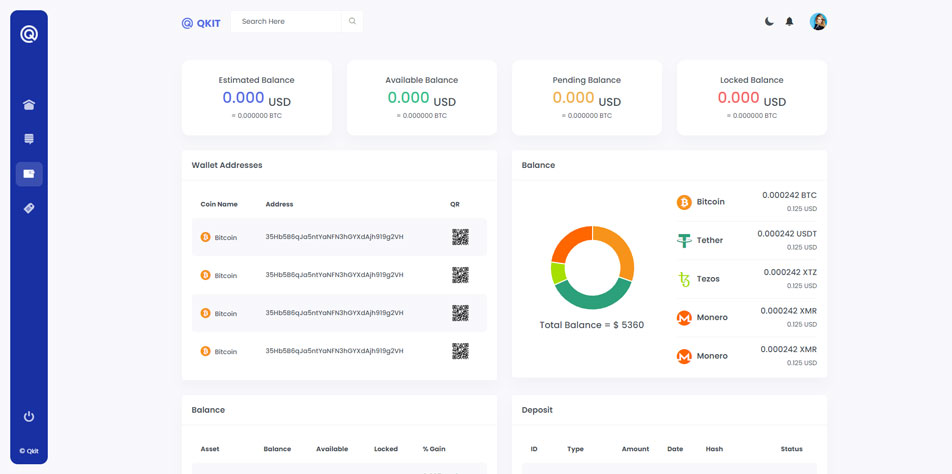Type in the Search Here field
952x474 pixels.
click(x=288, y=21)
